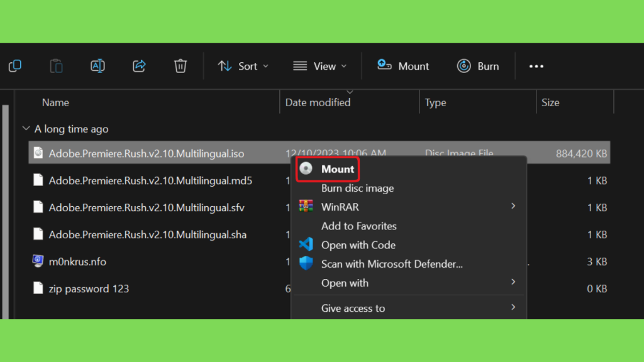Viewport: 644px width, 362px height.
Task: Open the See more ellipsis menu
Action: point(536,66)
